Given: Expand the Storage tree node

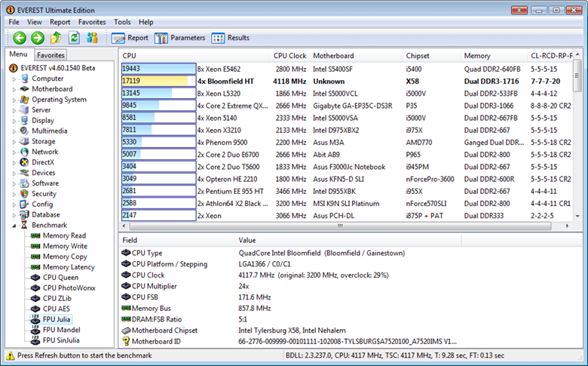Looking at the screenshot, I should point(14,142).
